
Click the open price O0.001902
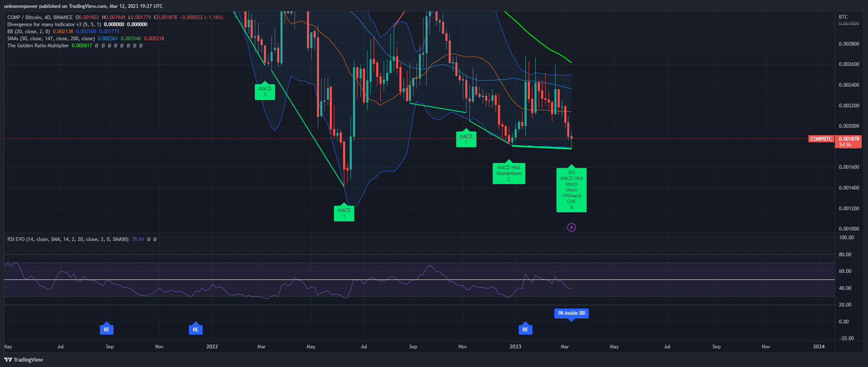(x=87, y=17)
